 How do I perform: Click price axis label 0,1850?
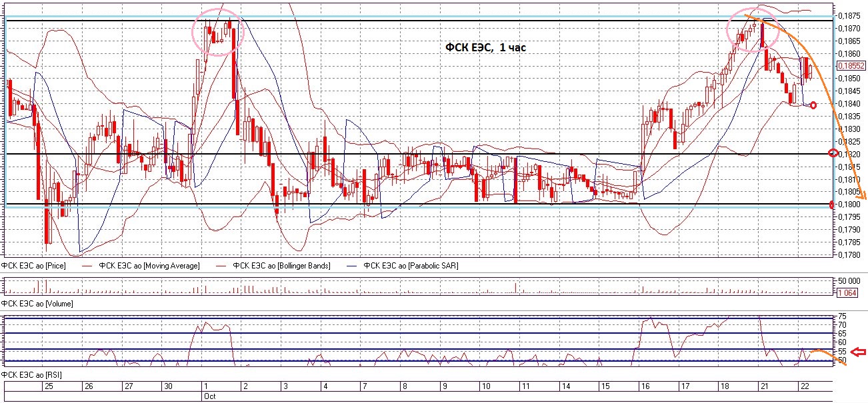848,79
